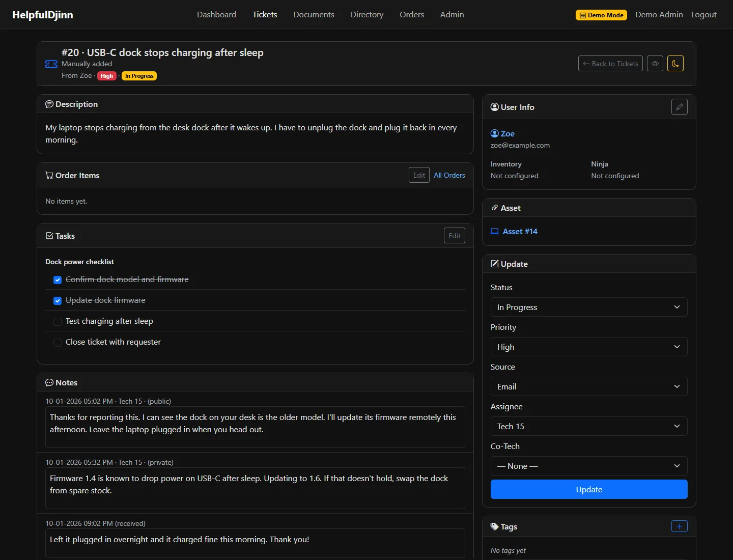The image size is (733, 560).
Task: Click the user avatar icon next to Zoe
Action: 495,133
